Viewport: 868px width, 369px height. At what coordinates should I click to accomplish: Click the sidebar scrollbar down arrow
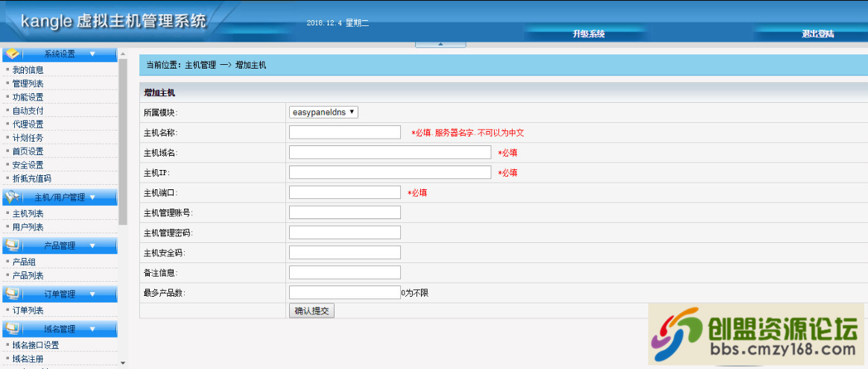pyautogui.click(x=122, y=362)
